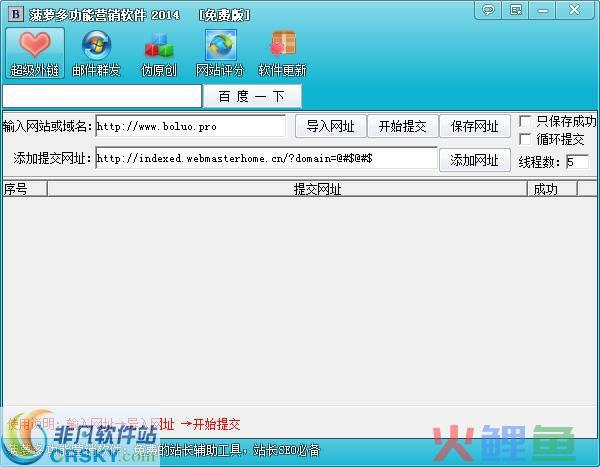The height and width of the screenshot is (467, 600).
Task: Click the 线程数 value field
Action: [x=577, y=162]
